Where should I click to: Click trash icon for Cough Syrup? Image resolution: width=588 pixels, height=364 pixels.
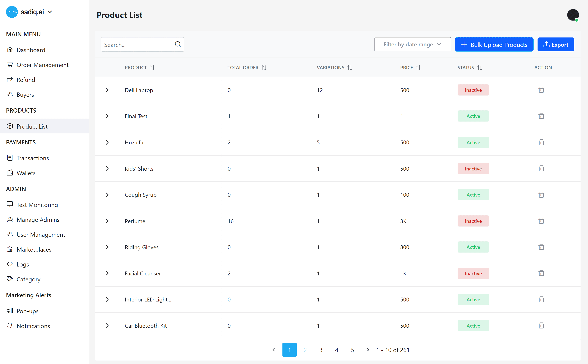[x=541, y=194]
